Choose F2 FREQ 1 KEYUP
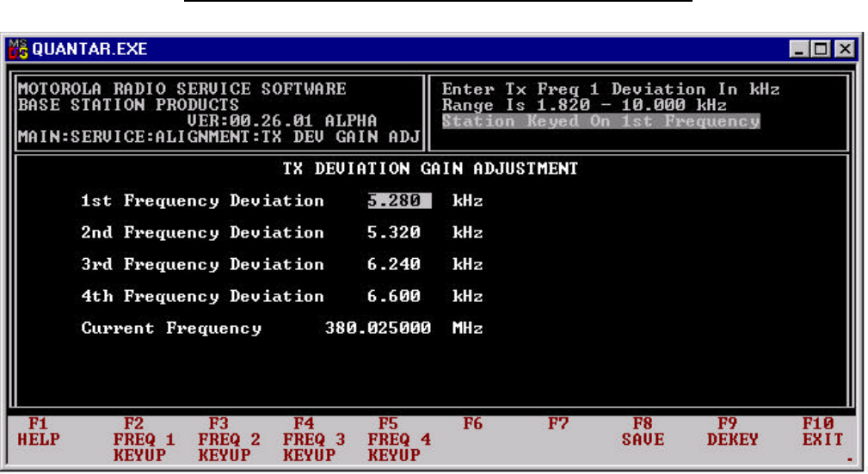This screenshot has height=474, width=868. (x=144, y=440)
